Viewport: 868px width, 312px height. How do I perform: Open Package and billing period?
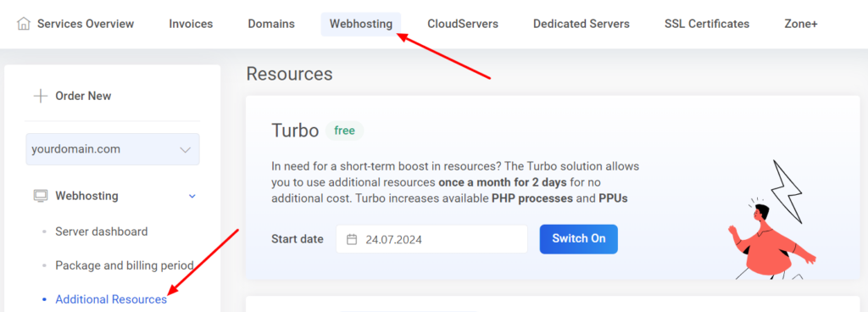click(124, 265)
